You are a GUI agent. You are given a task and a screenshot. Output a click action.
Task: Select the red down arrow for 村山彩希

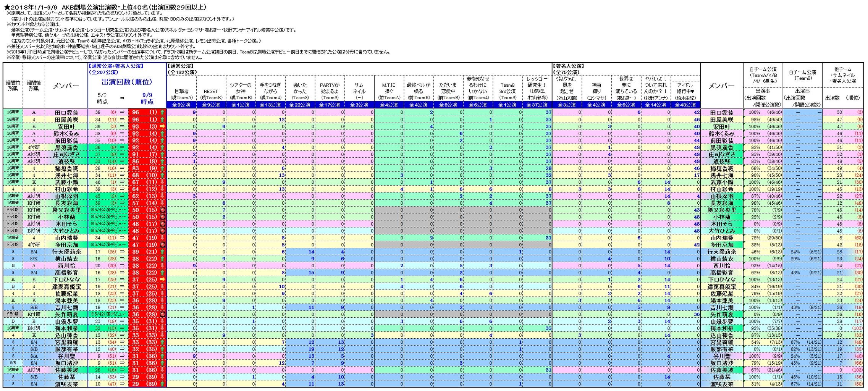162,189
